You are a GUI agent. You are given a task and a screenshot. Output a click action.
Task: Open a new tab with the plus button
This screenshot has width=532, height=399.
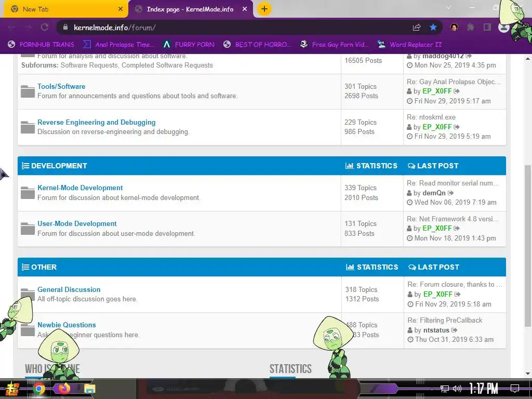[x=264, y=9]
